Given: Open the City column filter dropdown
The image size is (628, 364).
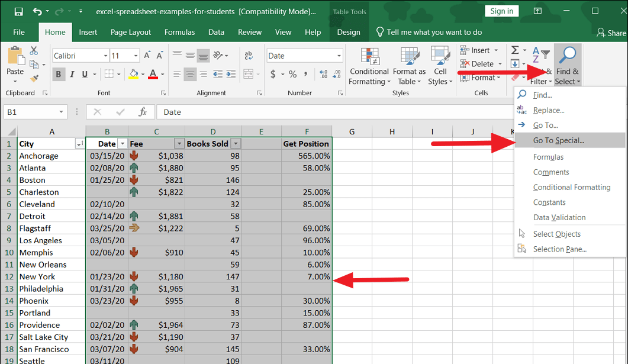Looking at the screenshot, I should coord(79,144).
